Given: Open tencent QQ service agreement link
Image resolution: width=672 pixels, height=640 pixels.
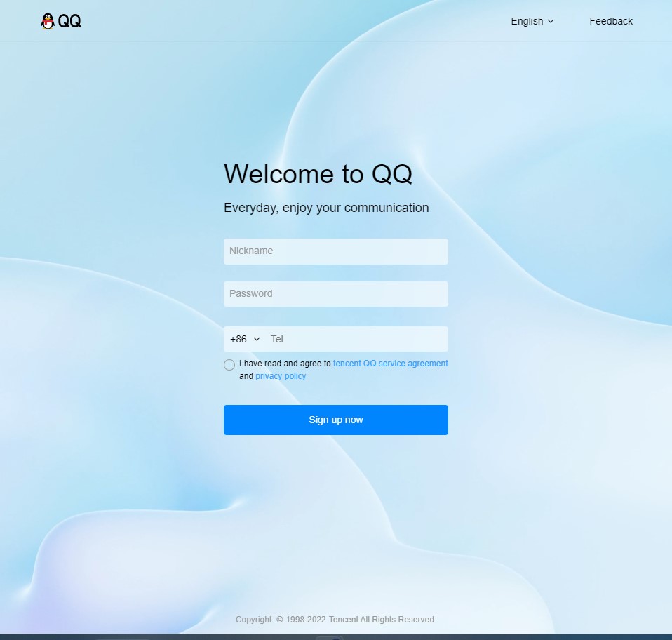Looking at the screenshot, I should [x=391, y=364].
